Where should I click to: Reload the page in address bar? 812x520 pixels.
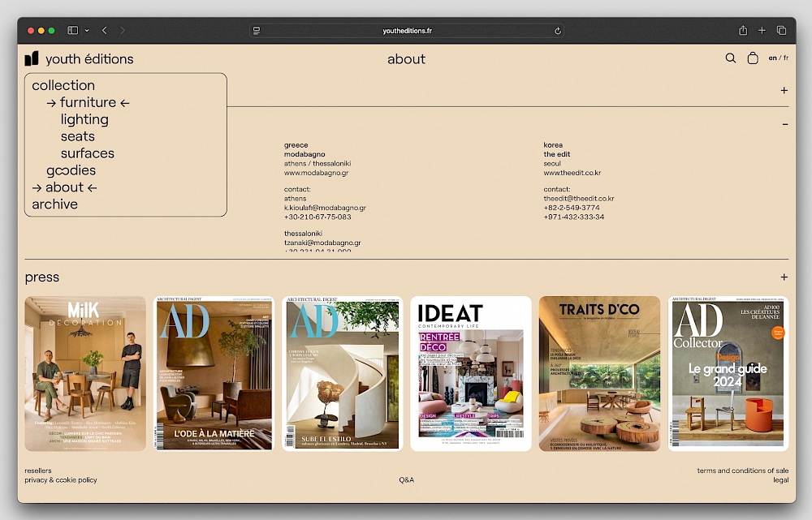point(558,31)
